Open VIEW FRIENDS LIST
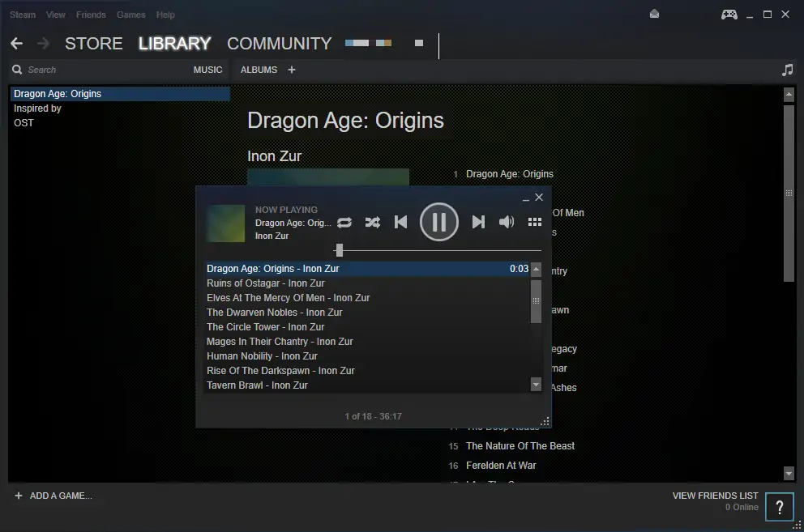Image resolution: width=804 pixels, height=532 pixels. [715, 496]
